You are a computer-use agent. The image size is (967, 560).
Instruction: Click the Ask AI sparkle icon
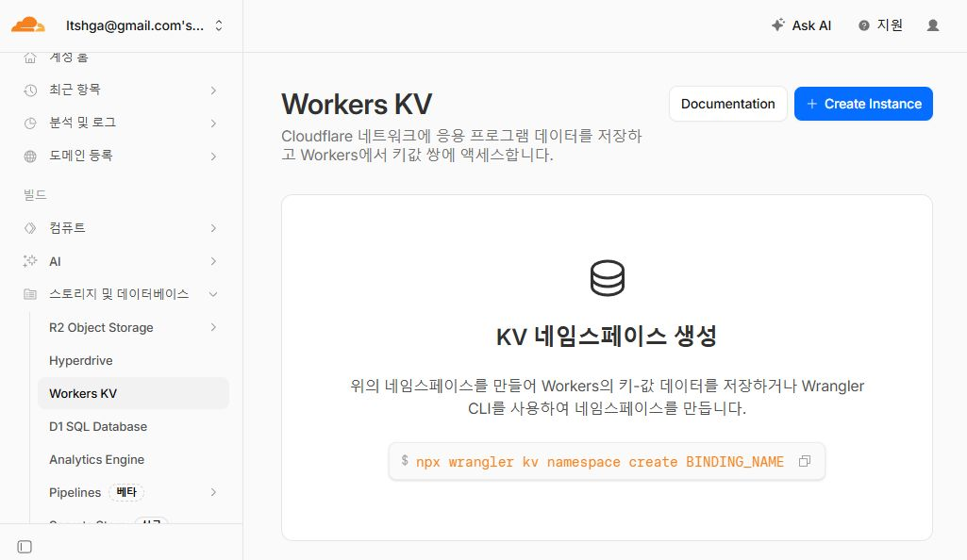(x=778, y=25)
